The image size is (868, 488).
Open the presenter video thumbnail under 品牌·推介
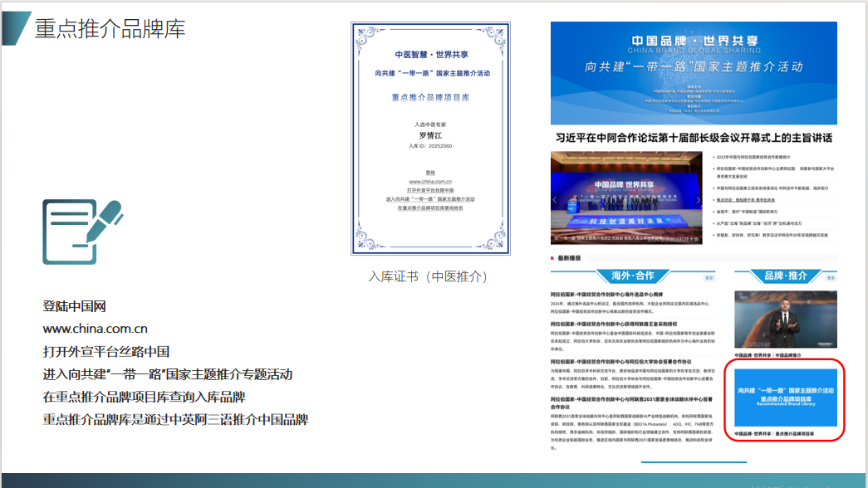(785, 320)
